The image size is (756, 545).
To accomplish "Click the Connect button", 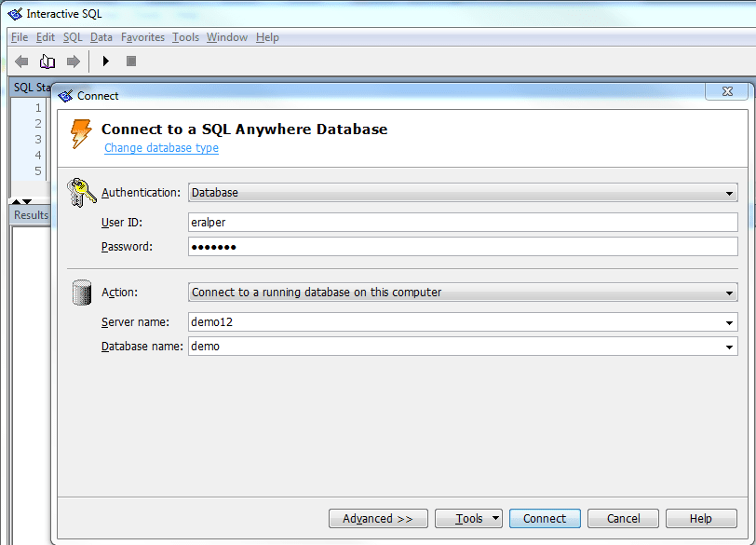I will 545,519.
